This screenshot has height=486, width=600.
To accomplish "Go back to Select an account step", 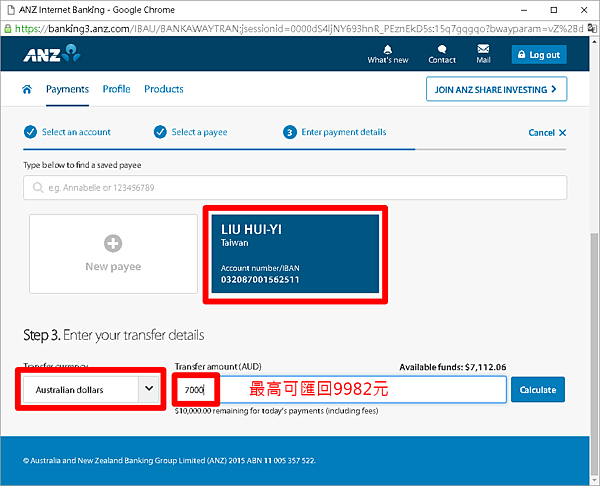I will pos(67,132).
